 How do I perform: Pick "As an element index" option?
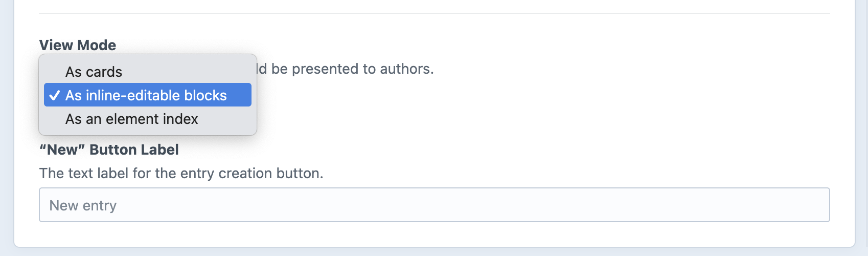pyautogui.click(x=131, y=119)
